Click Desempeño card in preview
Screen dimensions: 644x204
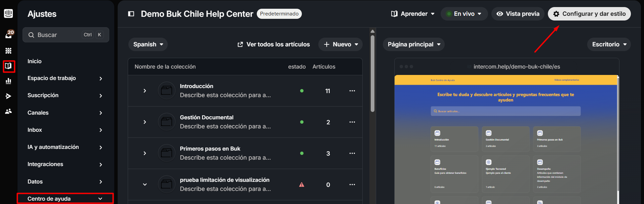[x=557, y=174]
